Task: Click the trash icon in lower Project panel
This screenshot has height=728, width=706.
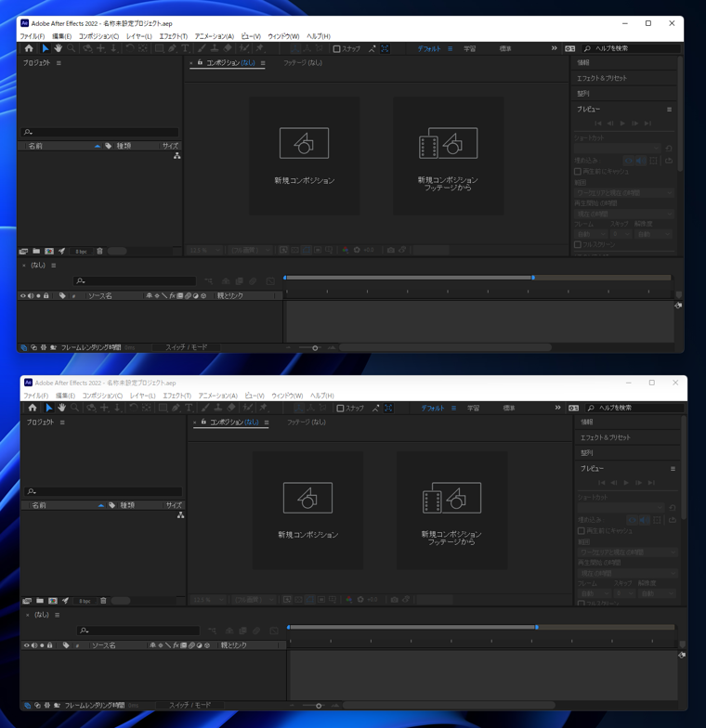Action: (x=103, y=601)
